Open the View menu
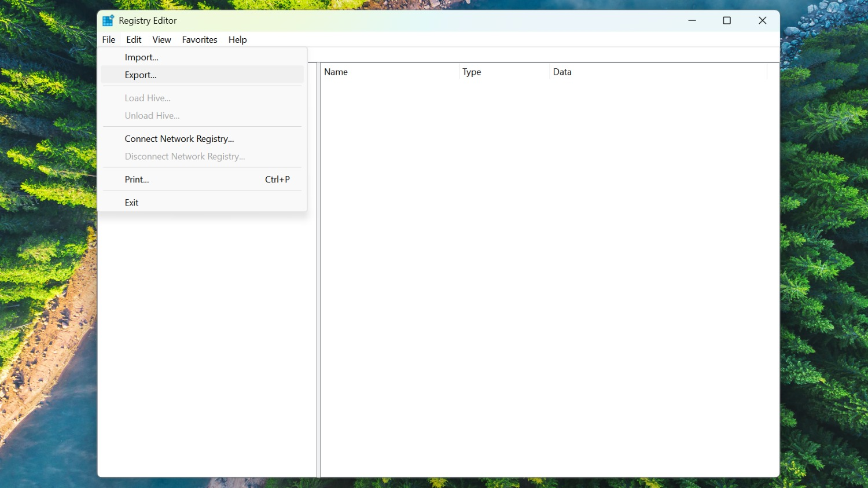 [x=161, y=39]
